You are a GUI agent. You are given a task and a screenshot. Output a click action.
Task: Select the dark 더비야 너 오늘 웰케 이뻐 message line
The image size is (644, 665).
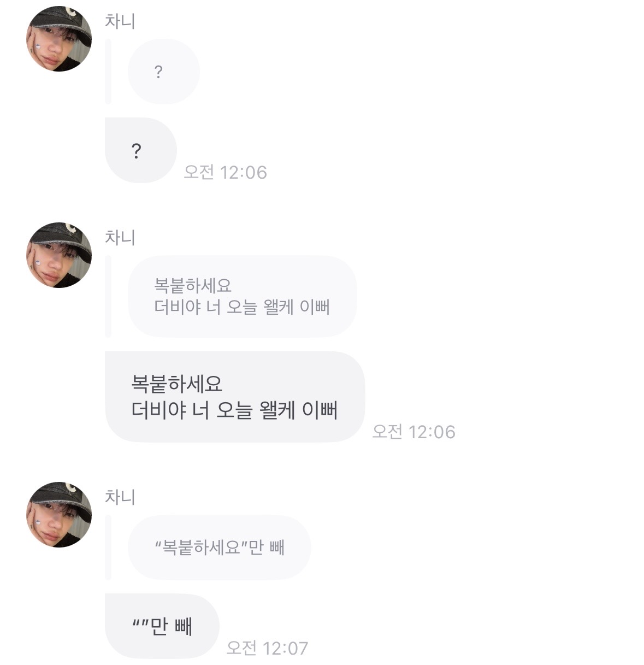coord(234,410)
